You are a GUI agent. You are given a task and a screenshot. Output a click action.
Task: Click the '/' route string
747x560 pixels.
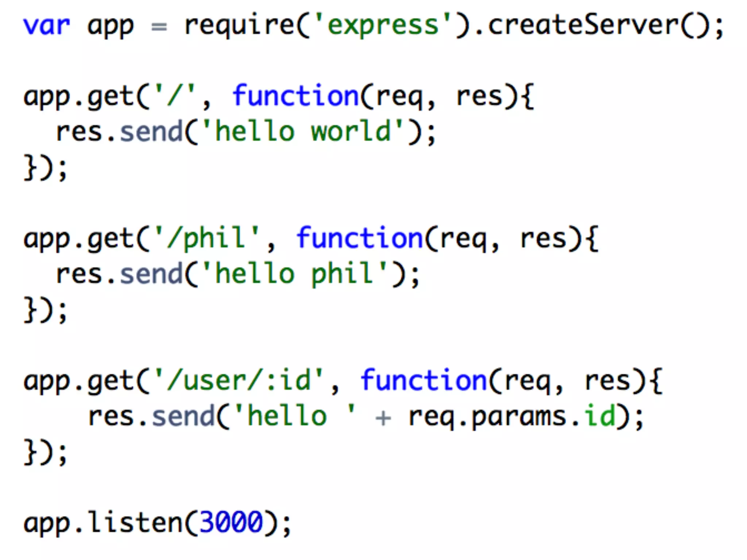coord(175,96)
